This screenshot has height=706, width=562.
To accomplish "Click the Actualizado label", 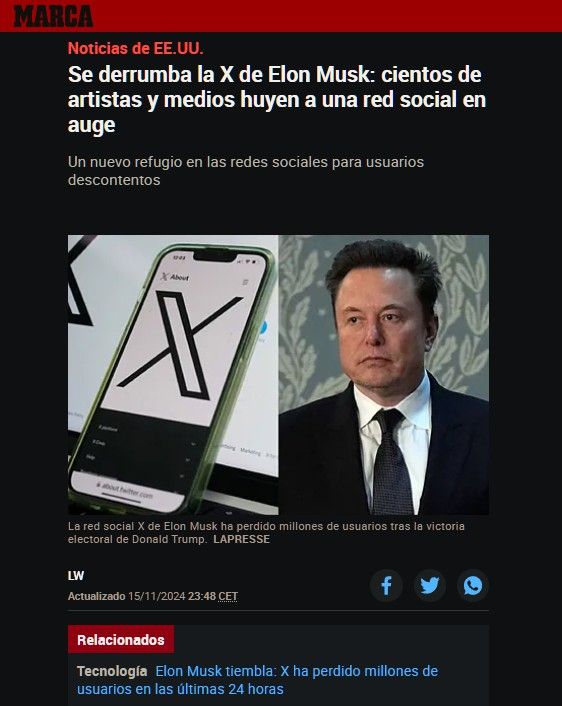I will [96, 596].
